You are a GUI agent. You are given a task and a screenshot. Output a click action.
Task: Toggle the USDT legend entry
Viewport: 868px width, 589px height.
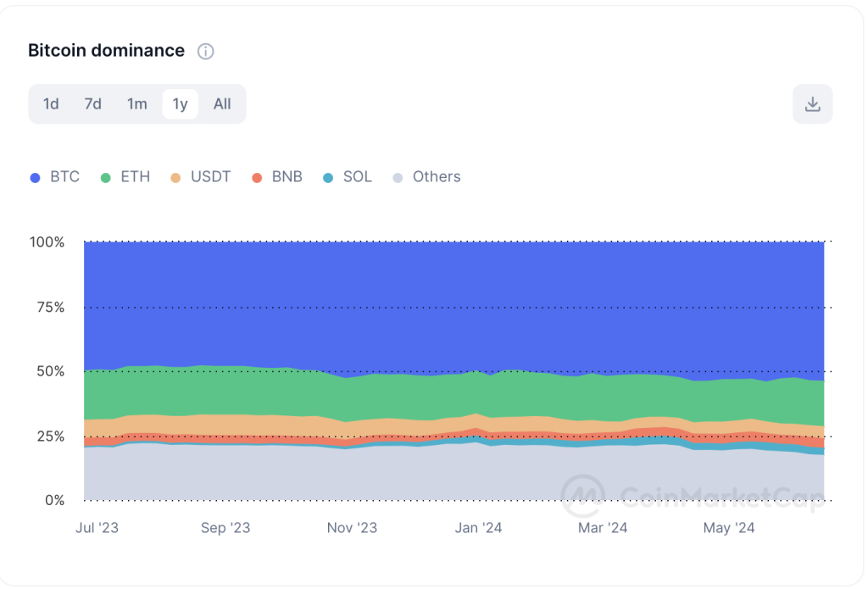200,177
